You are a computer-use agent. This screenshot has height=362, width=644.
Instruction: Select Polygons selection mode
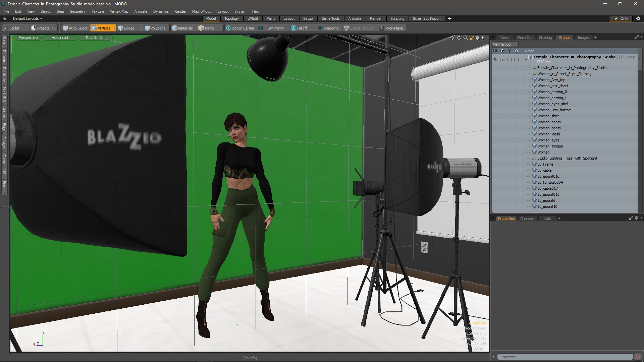tap(155, 28)
